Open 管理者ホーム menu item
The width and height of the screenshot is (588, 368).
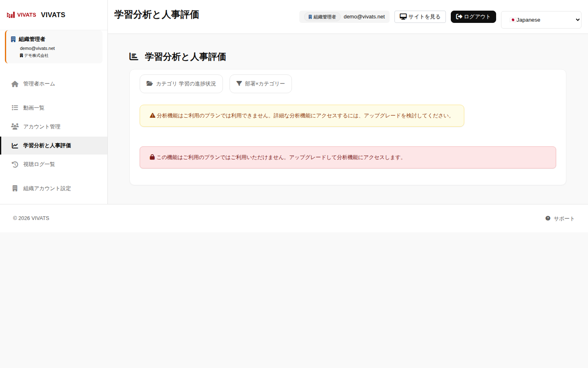(54, 84)
